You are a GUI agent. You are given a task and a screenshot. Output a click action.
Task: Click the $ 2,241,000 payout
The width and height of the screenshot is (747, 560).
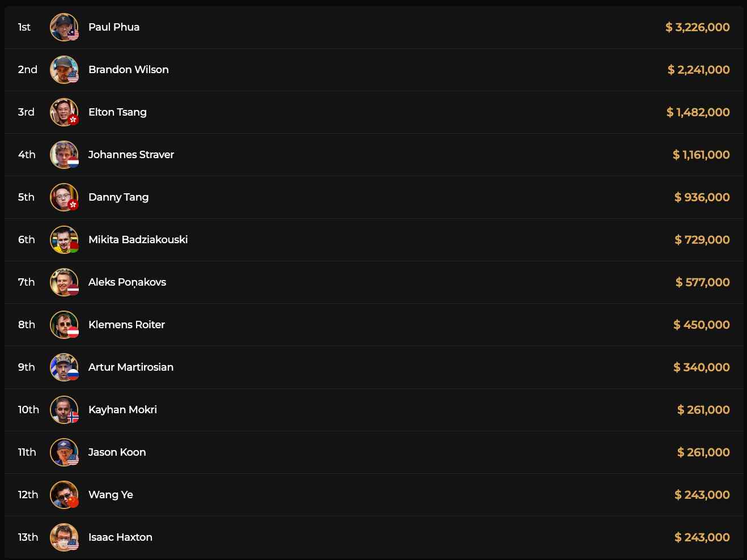click(698, 70)
